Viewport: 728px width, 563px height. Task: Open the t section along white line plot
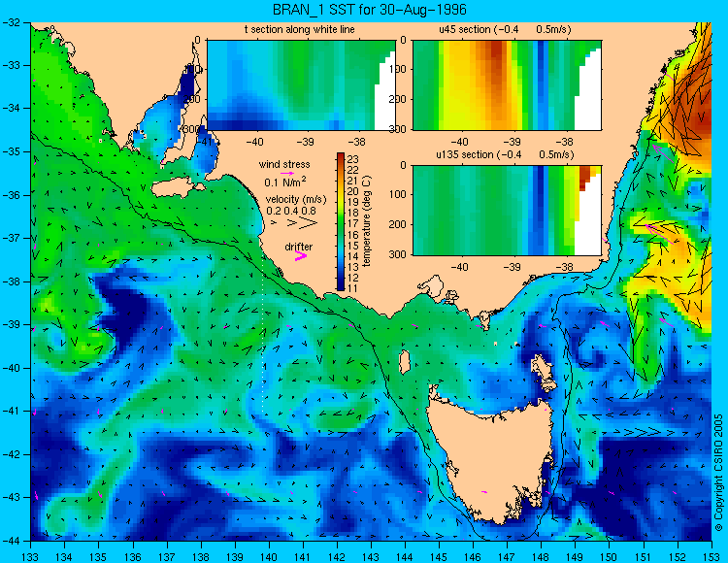(x=301, y=85)
